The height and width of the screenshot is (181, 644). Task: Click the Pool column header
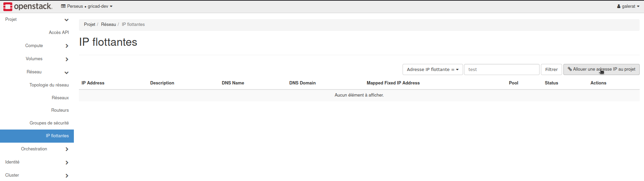[513, 83]
